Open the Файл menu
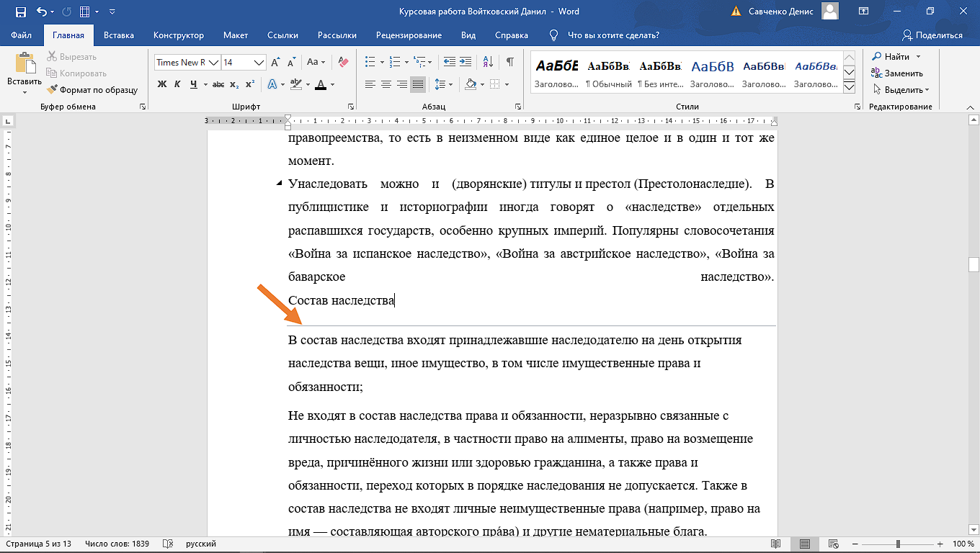Image resolution: width=980 pixels, height=553 pixels. pyautogui.click(x=22, y=35)
